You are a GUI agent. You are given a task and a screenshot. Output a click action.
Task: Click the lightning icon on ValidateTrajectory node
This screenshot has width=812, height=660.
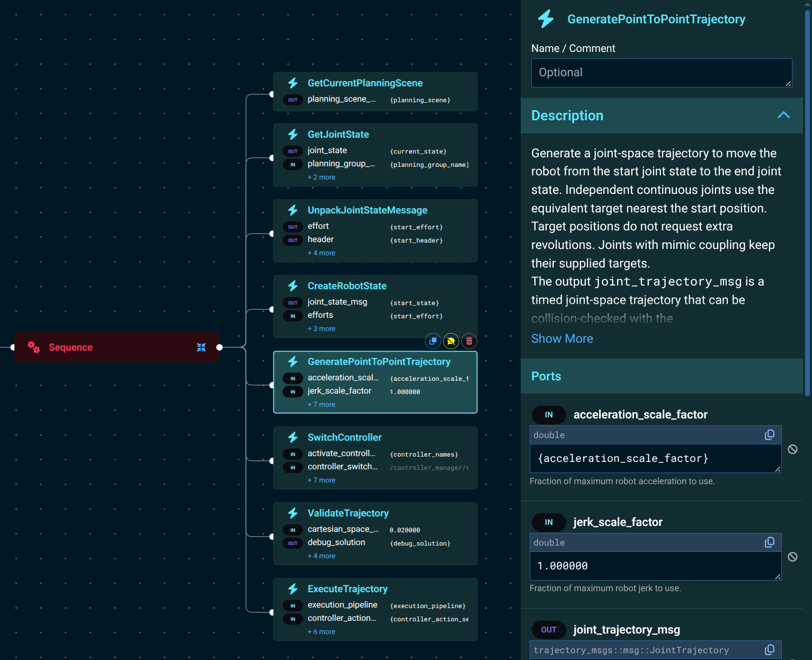click(293, 513)
